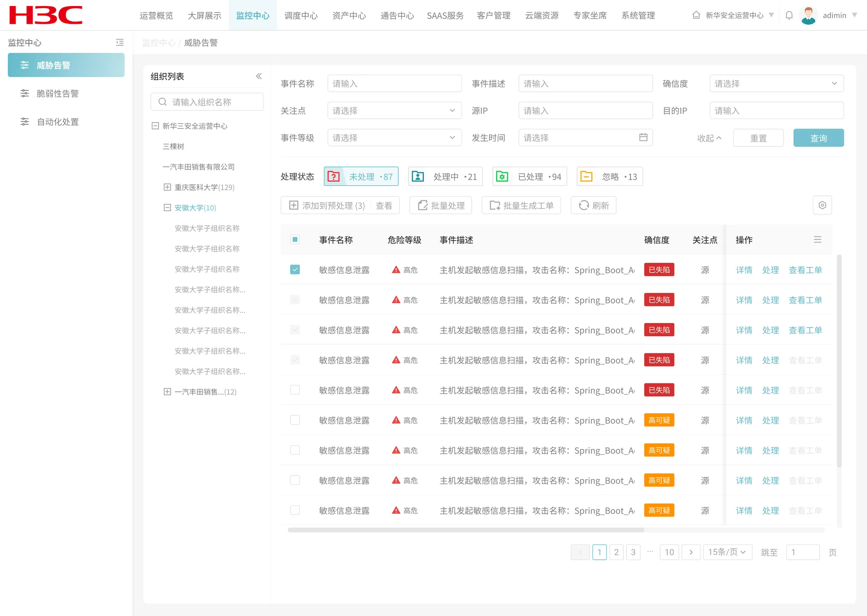Click the 威胁告警 sidebar sliders icon
The height and width of the screenshot is (616, 867).
coord(25,65)
